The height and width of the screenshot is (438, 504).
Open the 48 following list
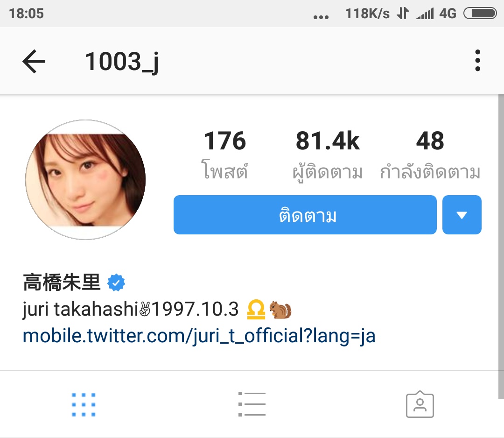tap(430, 155)
